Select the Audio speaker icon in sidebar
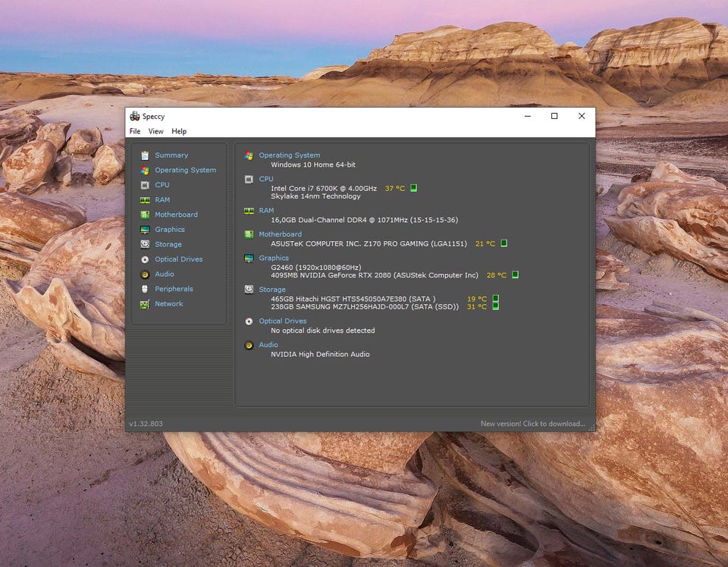Screen dimensions: 728x567 coord(145,274)
